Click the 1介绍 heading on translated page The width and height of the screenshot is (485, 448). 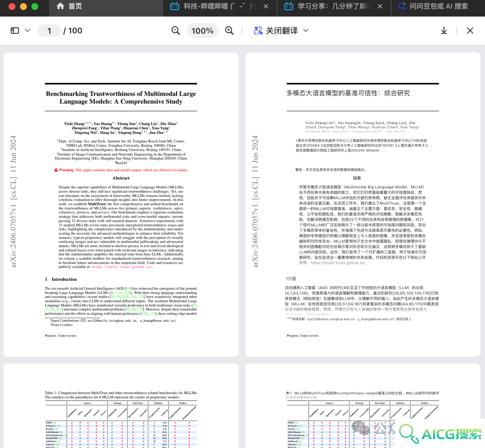pos(291,279)
